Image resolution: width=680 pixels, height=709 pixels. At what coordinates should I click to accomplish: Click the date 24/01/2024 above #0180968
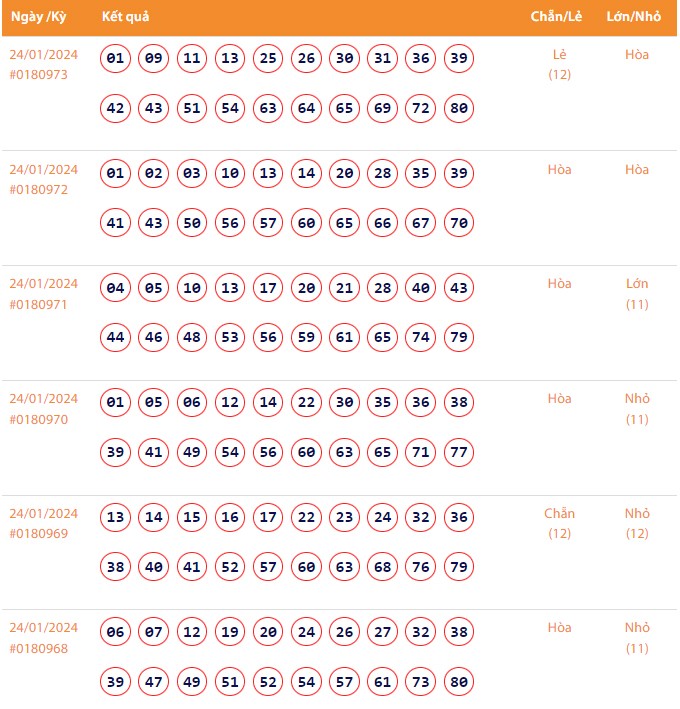[x=43, y=627]
